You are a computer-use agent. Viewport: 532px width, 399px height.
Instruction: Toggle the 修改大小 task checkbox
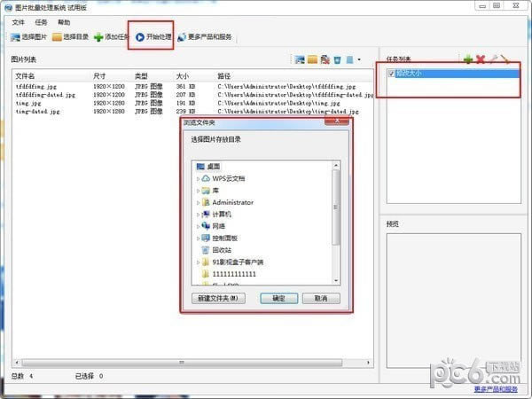tap(391, 74)
